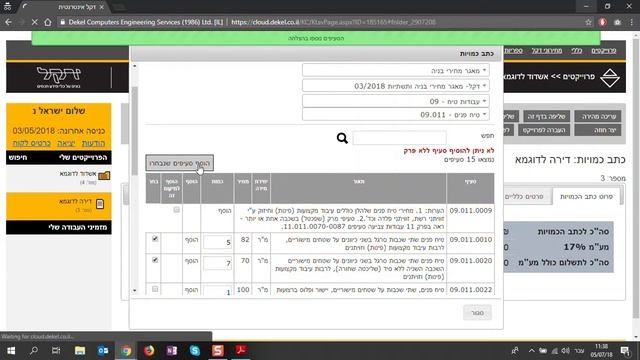Open Skype from the taskbar

(195, 351)
